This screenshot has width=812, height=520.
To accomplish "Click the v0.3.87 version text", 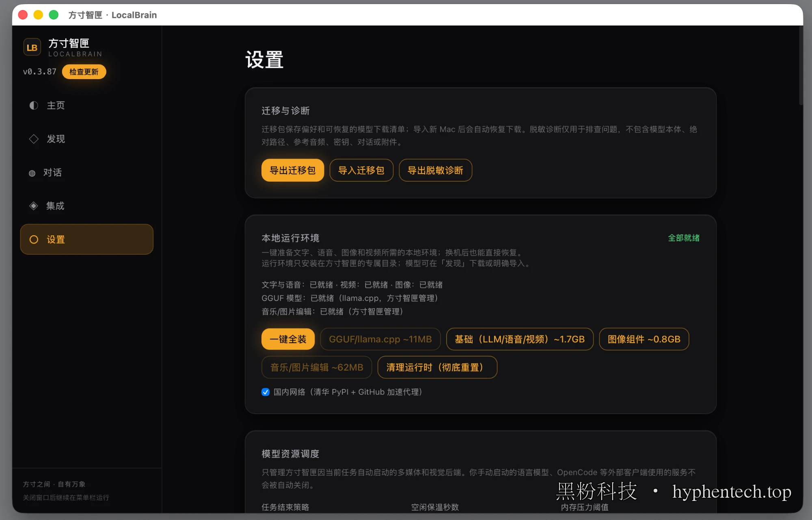I will (x=40, y=72).
